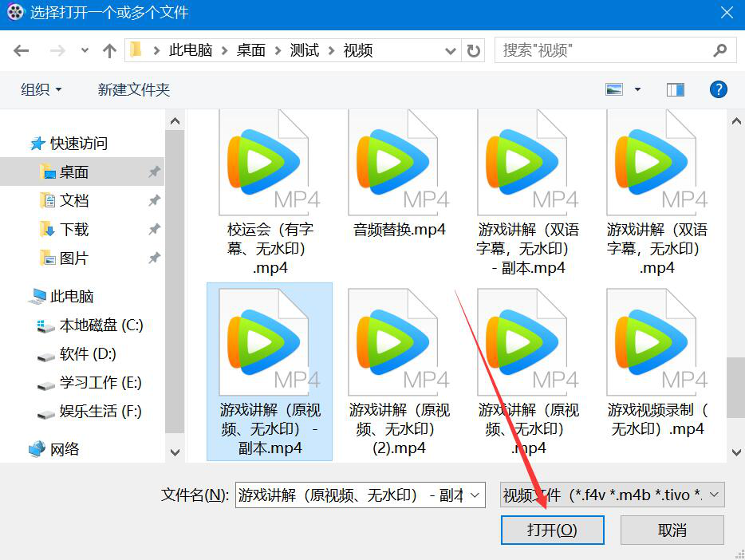Select highlighted 游戏讲解（原视频、无水印） - 副本.mp4
This screenshot has width=745, height=560.
click(x=270, y=372)
